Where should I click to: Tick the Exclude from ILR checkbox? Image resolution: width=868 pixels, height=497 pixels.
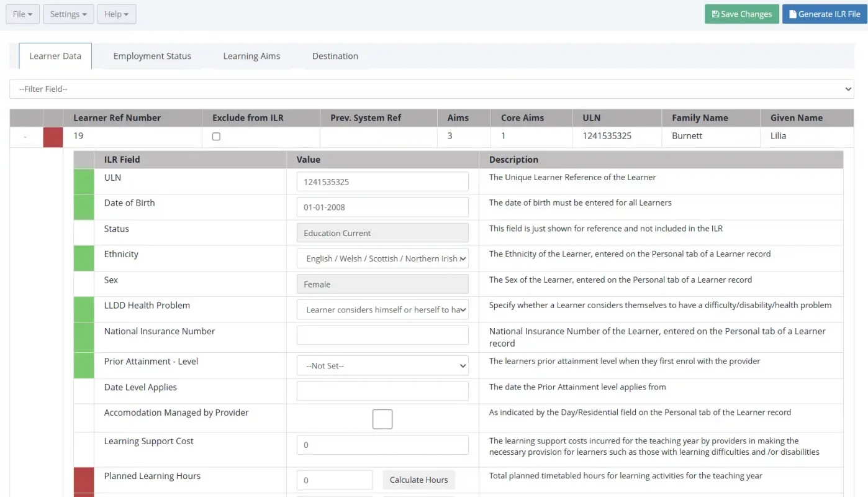point(216,137)
